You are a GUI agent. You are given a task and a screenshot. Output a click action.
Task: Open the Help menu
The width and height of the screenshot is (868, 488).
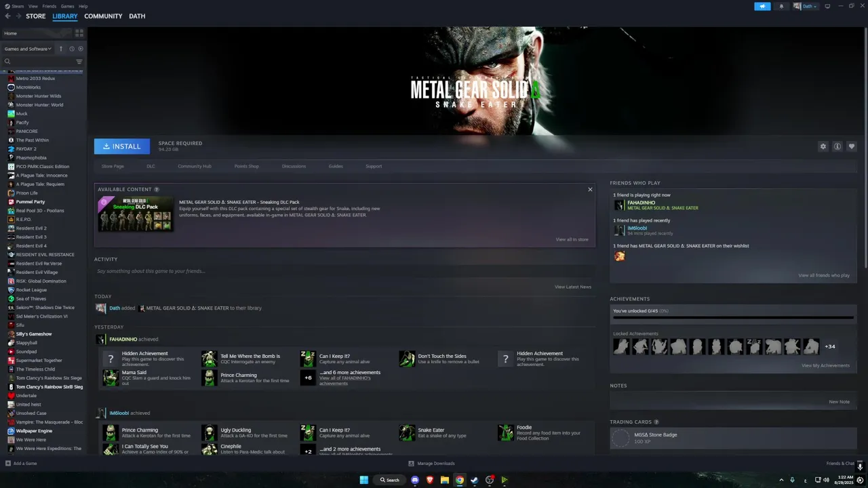point(83,6)
